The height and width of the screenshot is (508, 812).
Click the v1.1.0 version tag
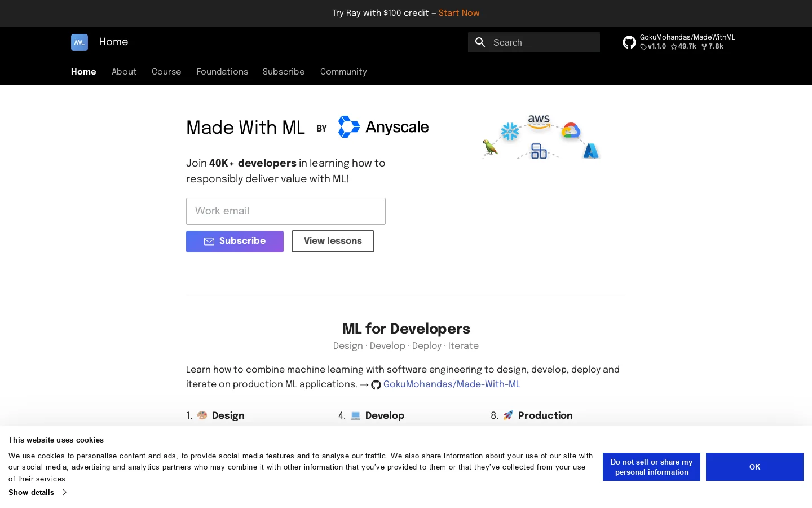653,47
